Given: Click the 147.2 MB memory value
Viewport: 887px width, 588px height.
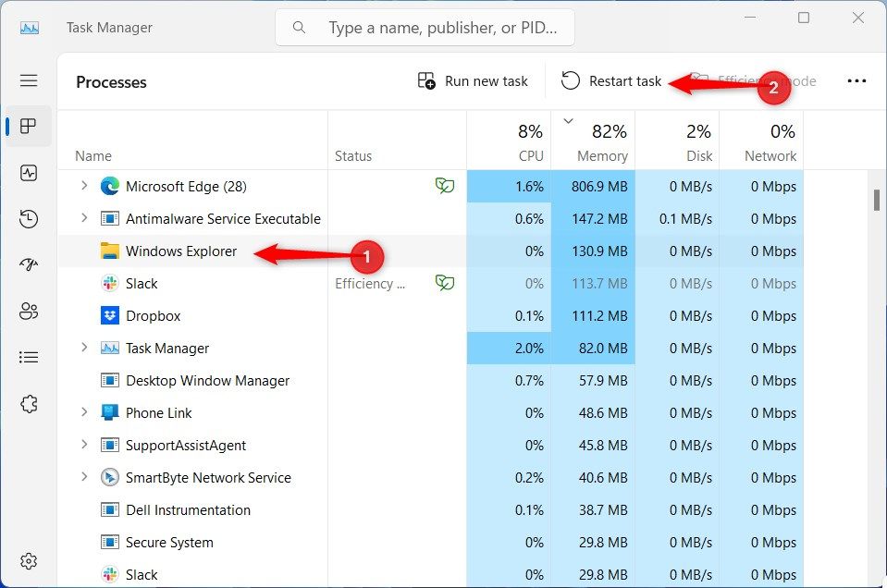Looking at the screenshot, I should [x=599, y=219].
